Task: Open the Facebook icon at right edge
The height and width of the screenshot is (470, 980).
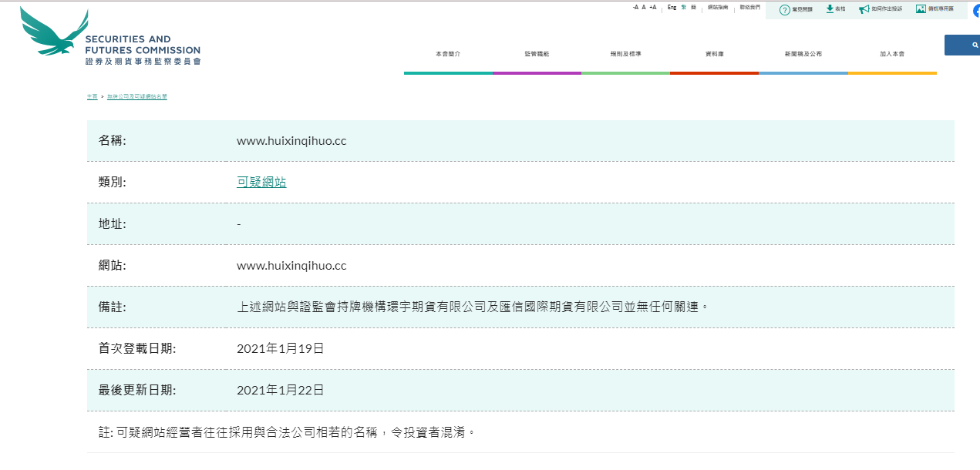Action: click(x=975, y=10)
